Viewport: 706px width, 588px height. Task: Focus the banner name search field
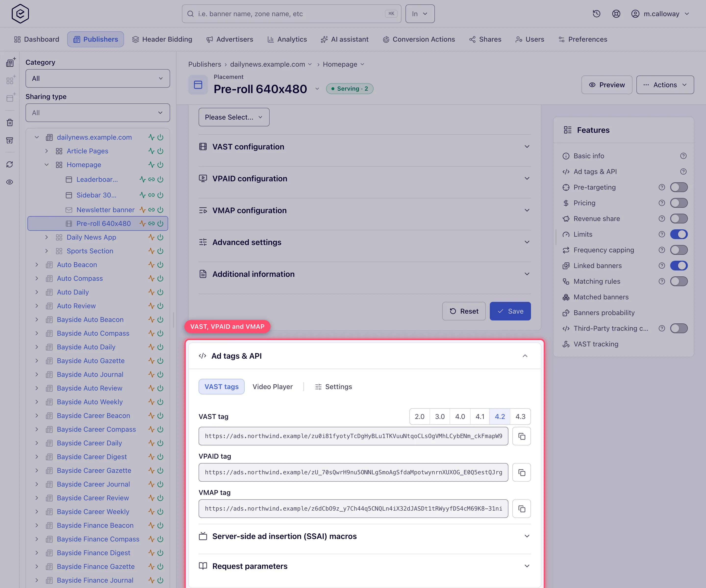[291, 14]
